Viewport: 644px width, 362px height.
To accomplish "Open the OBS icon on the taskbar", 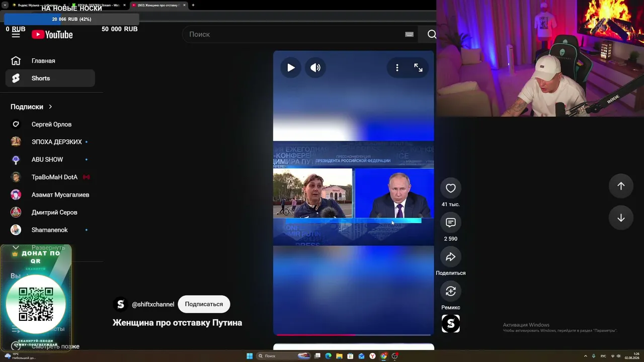I will [x=395, y=356].
